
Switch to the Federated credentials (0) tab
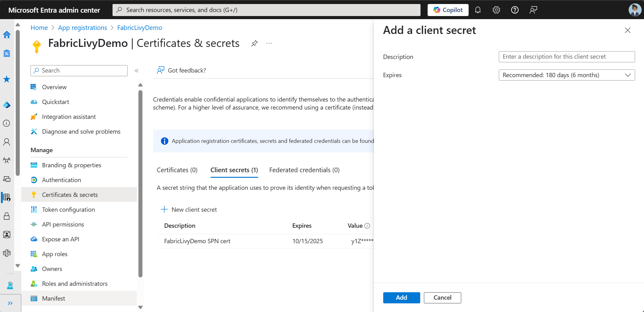point(304,170)
